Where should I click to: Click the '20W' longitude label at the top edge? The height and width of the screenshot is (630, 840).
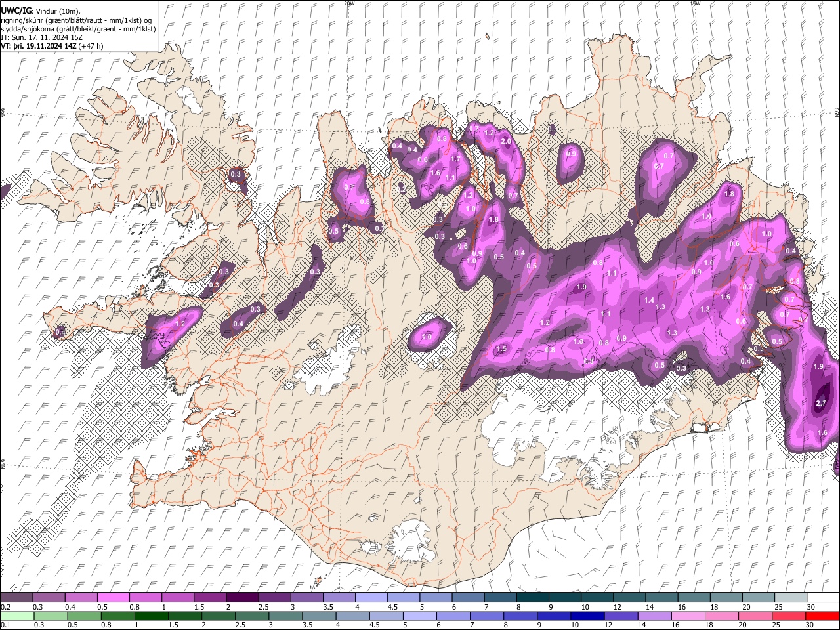[350, 3]
